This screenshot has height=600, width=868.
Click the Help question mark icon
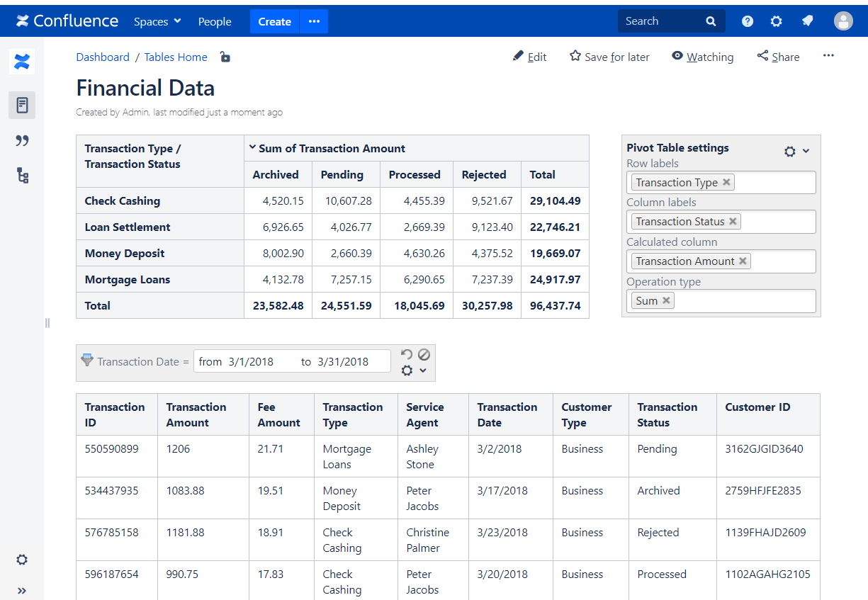pyautogui.click(x=747, y=21)
